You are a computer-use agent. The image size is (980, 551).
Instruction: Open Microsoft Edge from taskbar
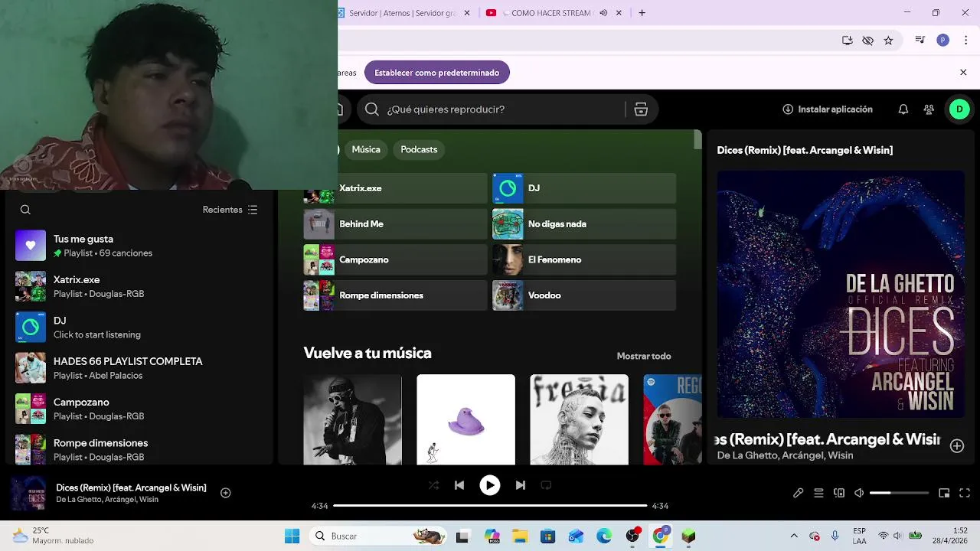coord(604,536)
